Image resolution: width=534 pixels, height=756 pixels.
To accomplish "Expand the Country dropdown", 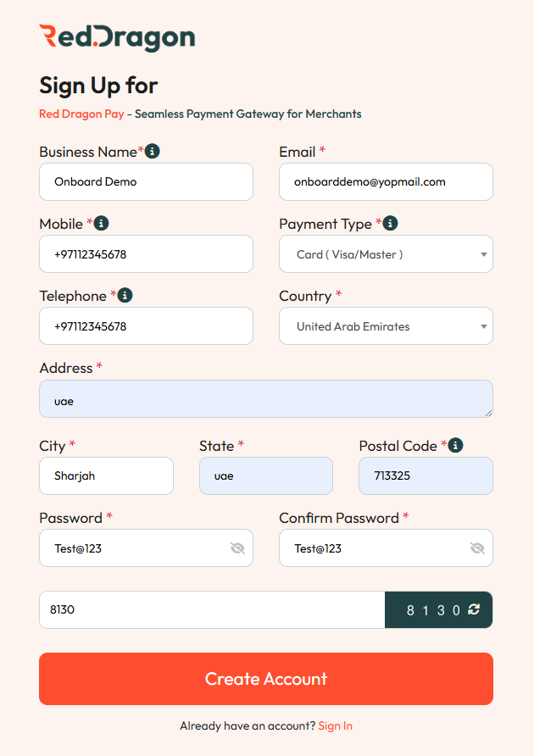I will (386, 326).
